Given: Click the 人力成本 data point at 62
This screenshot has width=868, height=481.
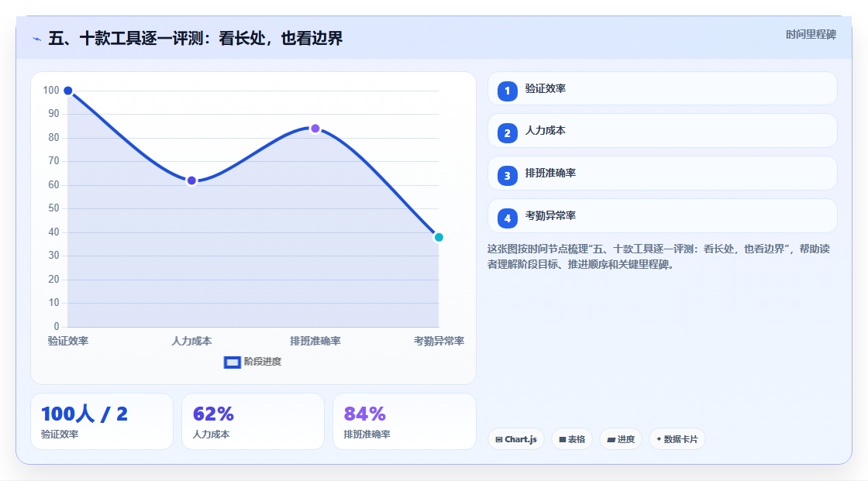Looking at the screenshot, I should [x=191, y=180].
